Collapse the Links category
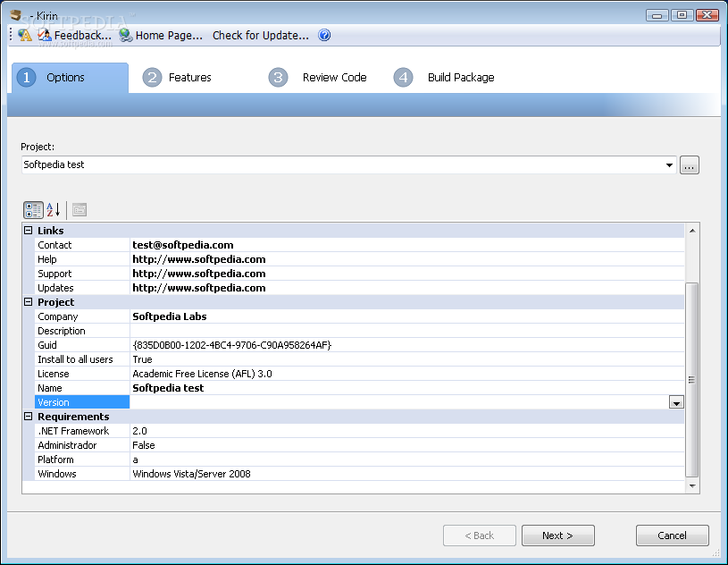Screen dimensions: 728x565 [29, 231]
